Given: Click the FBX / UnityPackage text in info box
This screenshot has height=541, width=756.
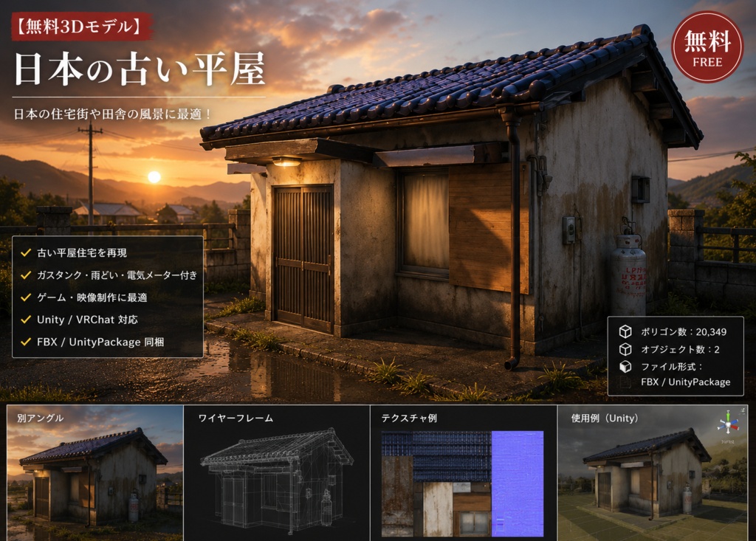Looking at the screenshot, I should [x=686, y=382].
